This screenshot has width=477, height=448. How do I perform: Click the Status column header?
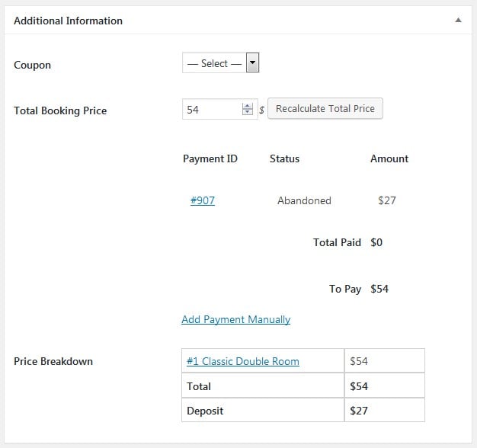pyautogui.click(x=284, y=158)
